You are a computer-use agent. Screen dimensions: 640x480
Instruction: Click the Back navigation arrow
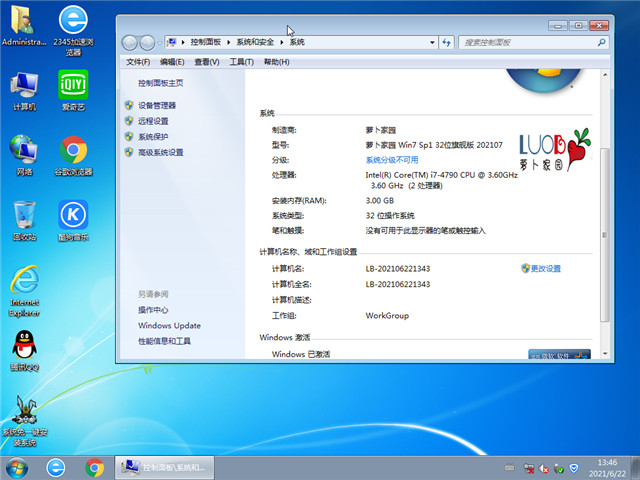[130, 42]
